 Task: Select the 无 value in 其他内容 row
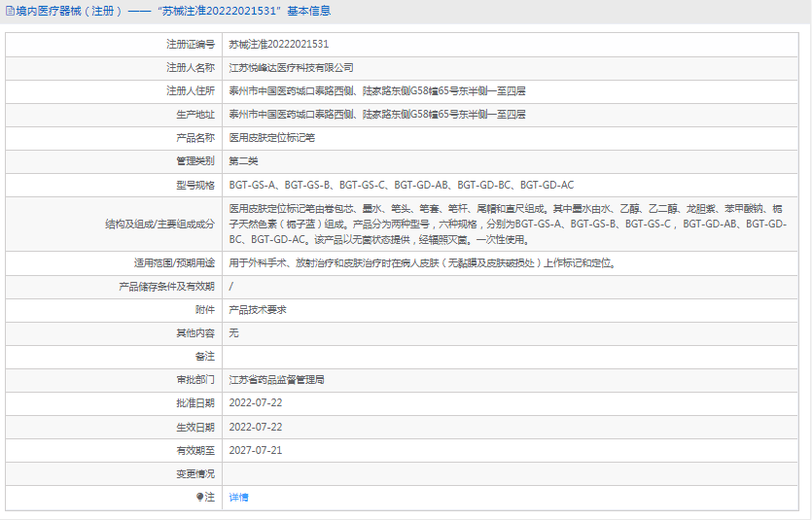[x=233, y=333]
